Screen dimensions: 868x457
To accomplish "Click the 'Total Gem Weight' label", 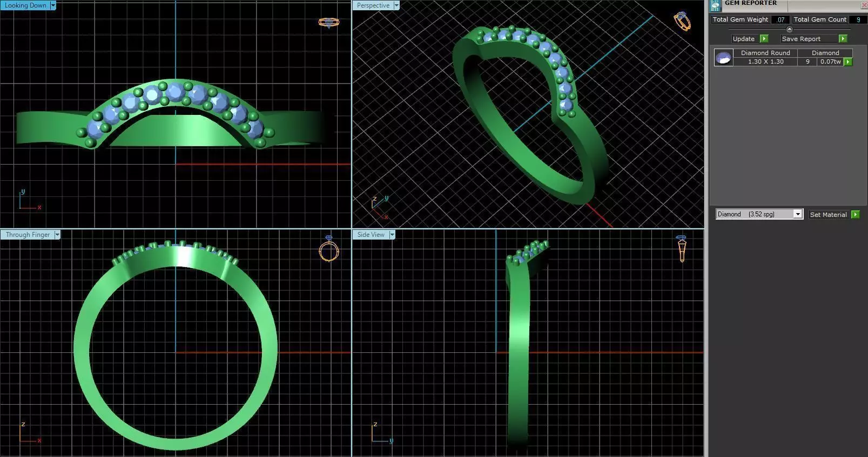I will point(740,19).
